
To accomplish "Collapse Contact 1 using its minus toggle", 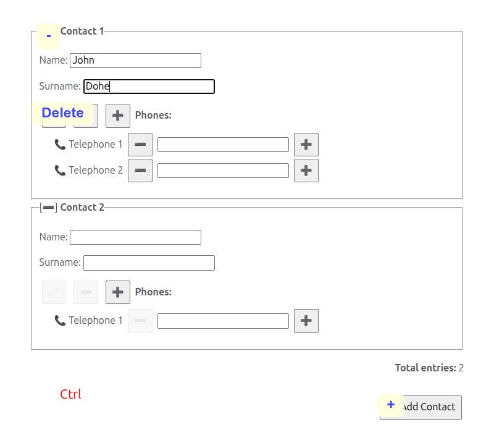I will pos(48,36).
